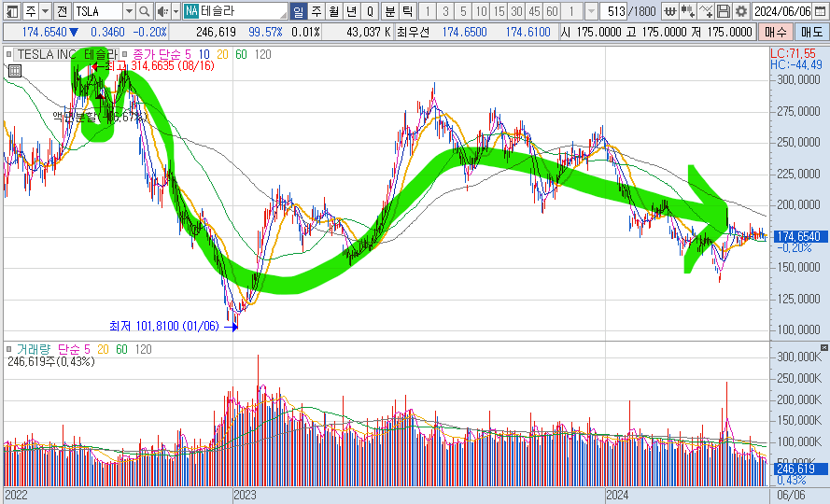Viewport: 830px width, 504px height.
Task: Click the 99.57% value in info bar
Action: (265, 33)
